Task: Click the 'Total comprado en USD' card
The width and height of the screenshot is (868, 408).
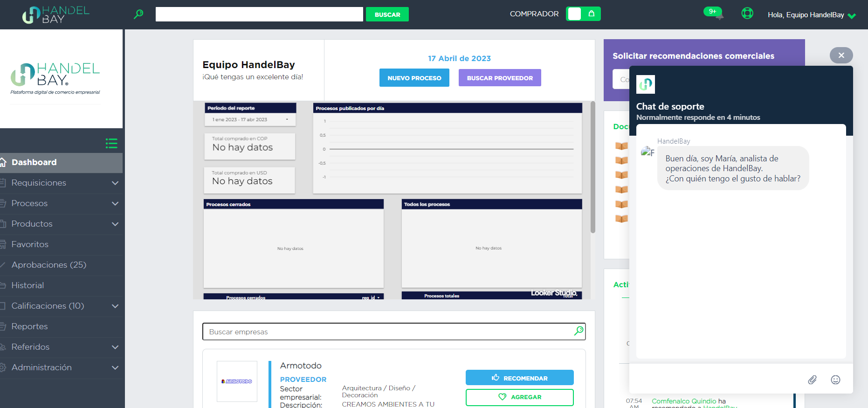Action: point(250,180)
